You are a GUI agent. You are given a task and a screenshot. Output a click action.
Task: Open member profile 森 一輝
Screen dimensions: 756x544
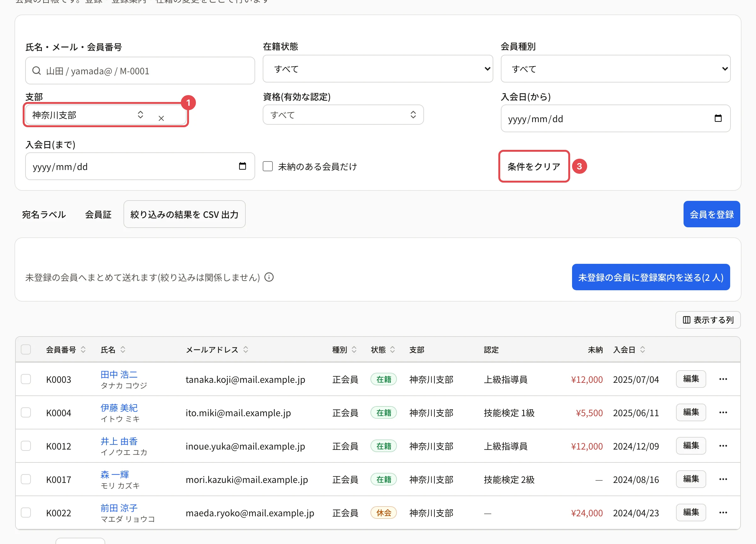[115, 474]
